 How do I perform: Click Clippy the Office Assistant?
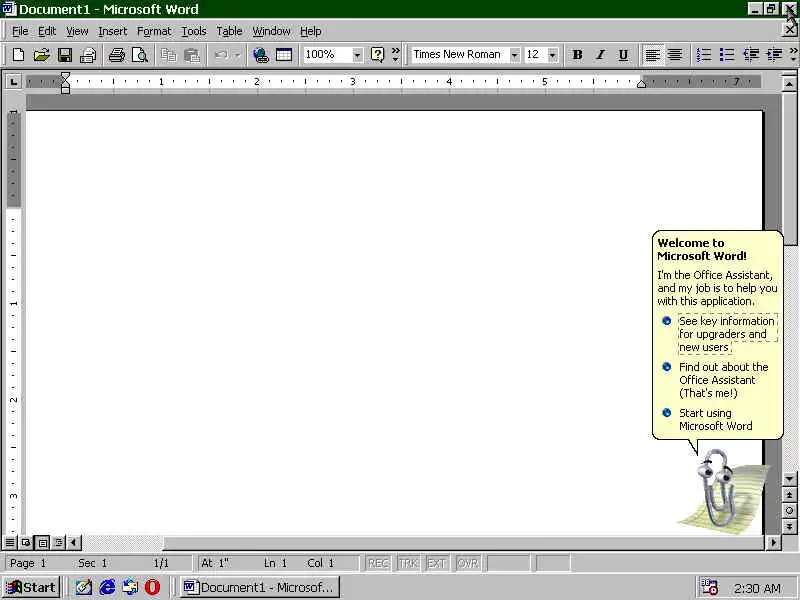[x=723, y=491]
